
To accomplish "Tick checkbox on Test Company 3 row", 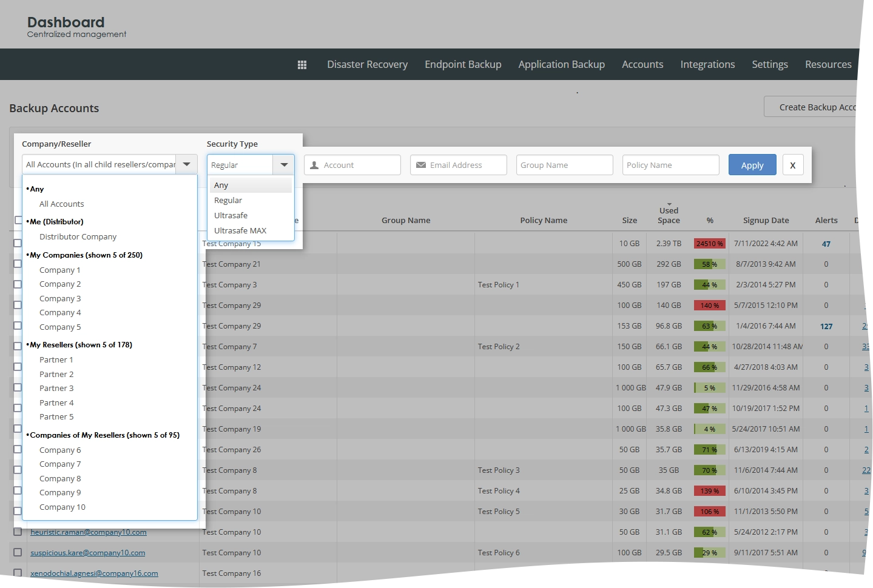I will click(18, 285).
